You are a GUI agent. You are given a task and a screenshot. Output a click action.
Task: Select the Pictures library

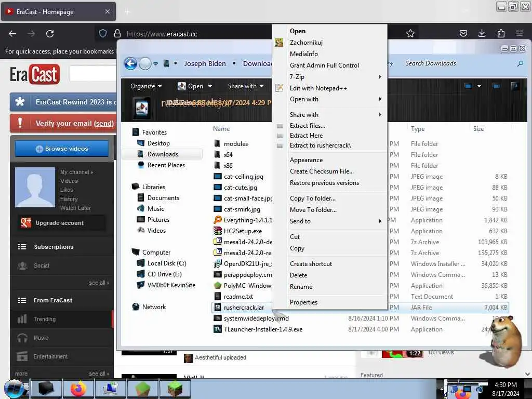(158, 220)
